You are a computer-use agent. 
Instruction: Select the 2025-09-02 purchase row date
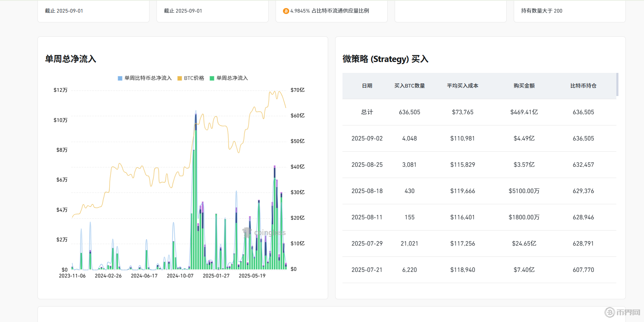(367, 138)
